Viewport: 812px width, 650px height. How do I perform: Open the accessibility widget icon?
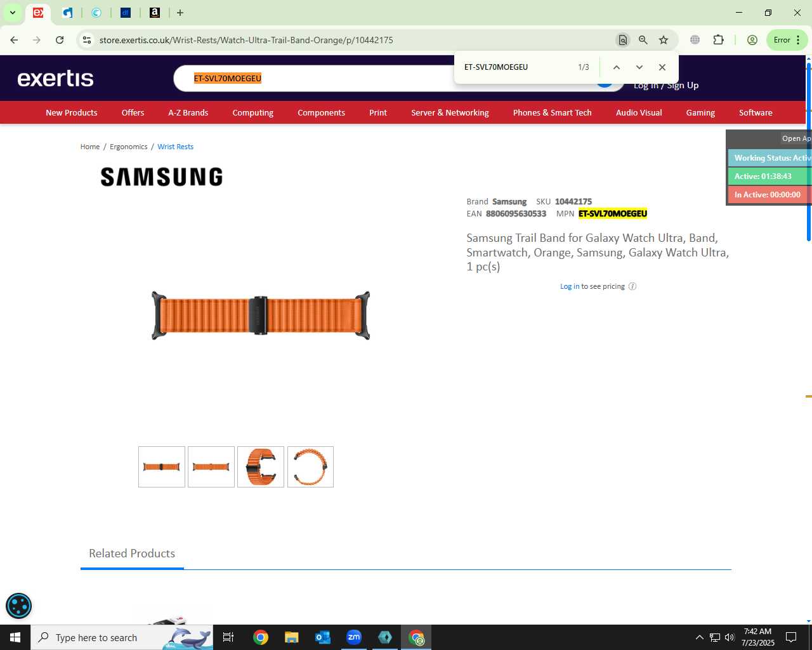(18, 606)
